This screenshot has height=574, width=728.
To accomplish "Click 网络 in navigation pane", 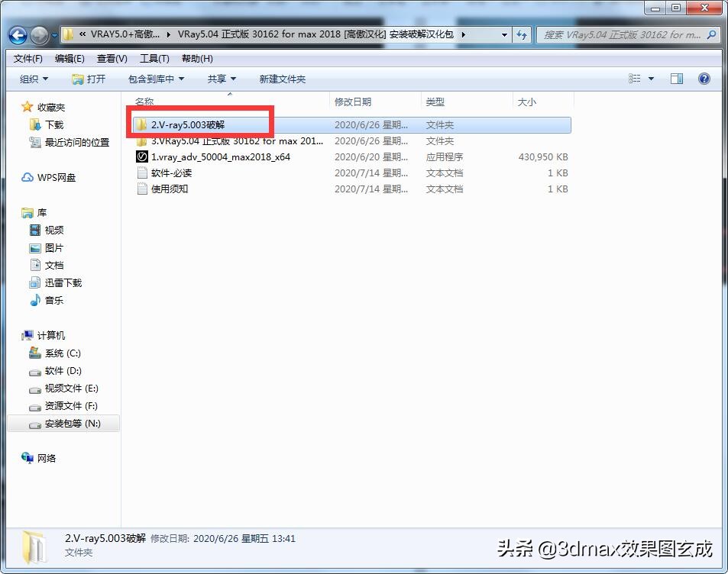I will pos(38,459).
